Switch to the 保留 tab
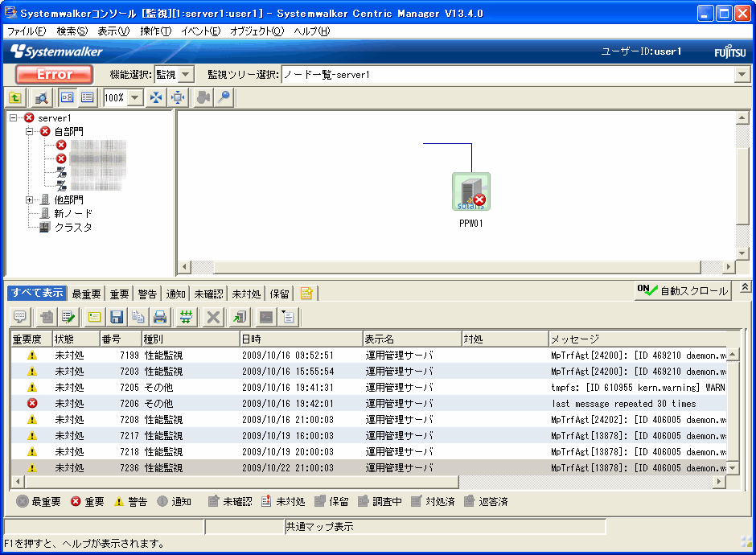Image resolution: width=756 pixels, height=555 pixels. click(x=279, y=294)
